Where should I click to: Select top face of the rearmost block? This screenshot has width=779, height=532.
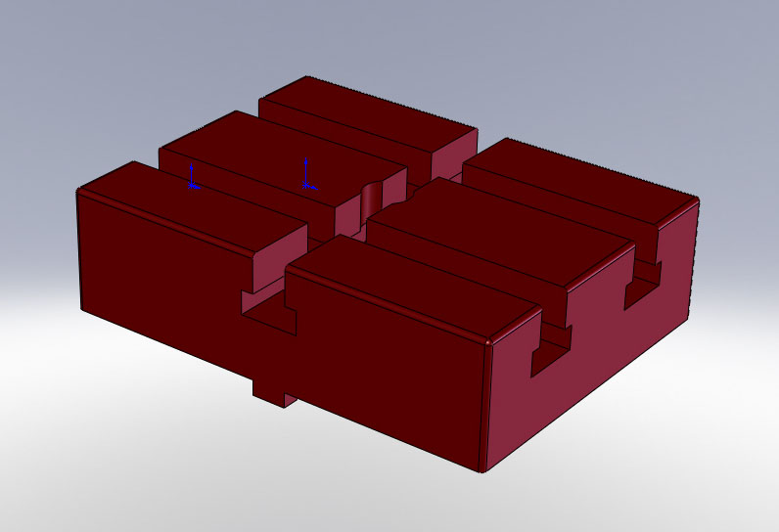point(372,110)
